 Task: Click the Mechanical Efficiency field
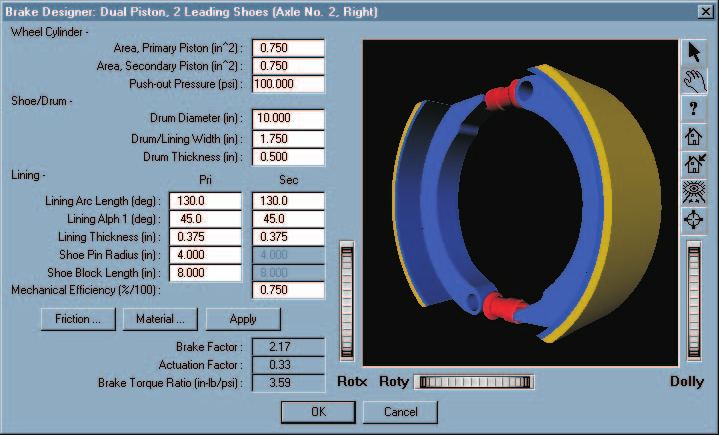point(288,290)
